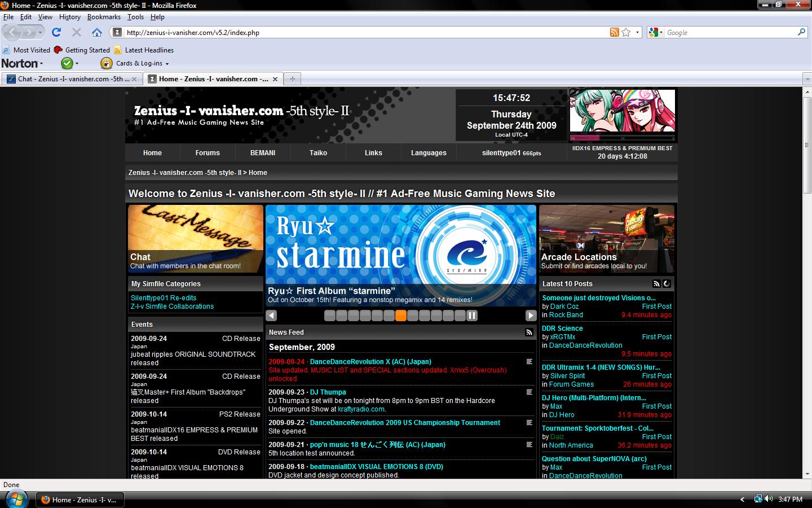Reload the page with the blue refresh icon
Image resolution: width=812 pixels, height=508 pixels.
point(56,33)
